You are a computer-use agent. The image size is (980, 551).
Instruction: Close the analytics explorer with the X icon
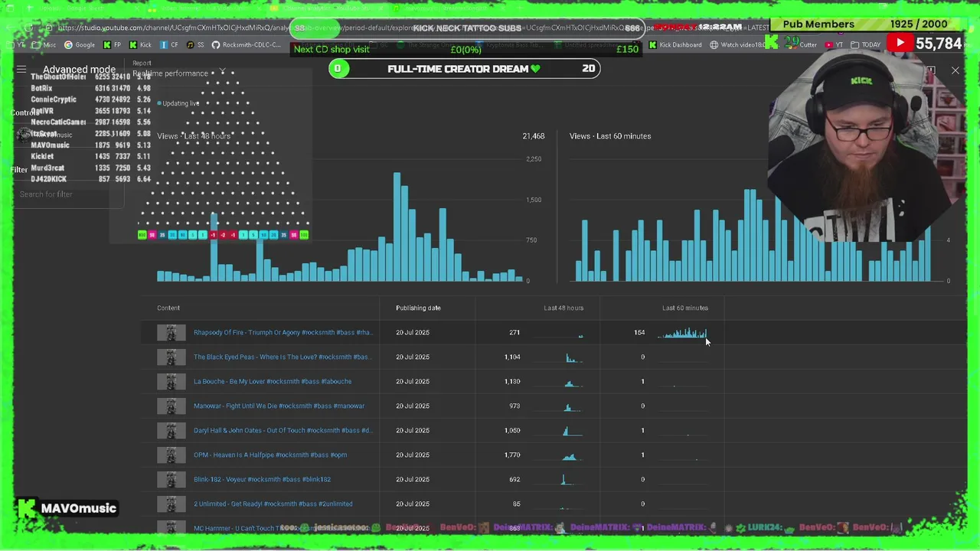click(x=955, y=70)
